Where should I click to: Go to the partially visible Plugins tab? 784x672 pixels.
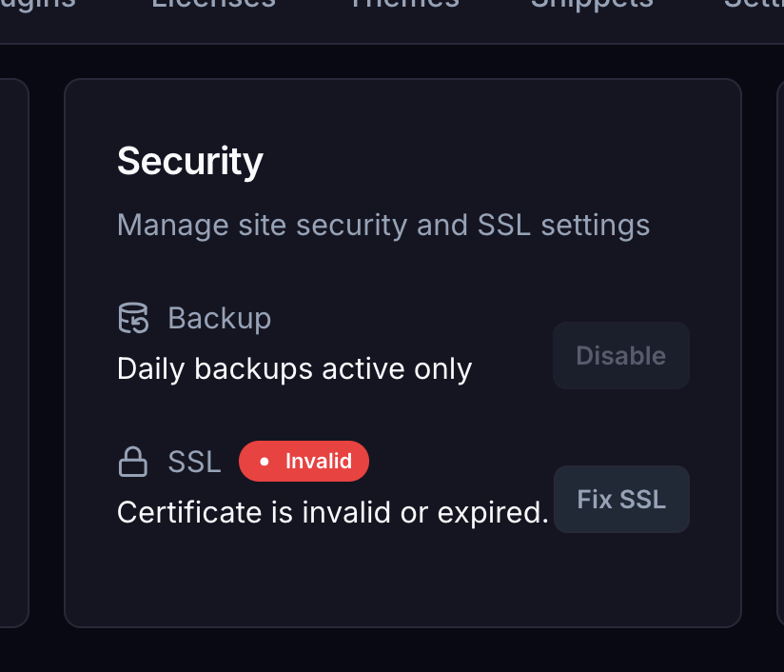[37, 4]
